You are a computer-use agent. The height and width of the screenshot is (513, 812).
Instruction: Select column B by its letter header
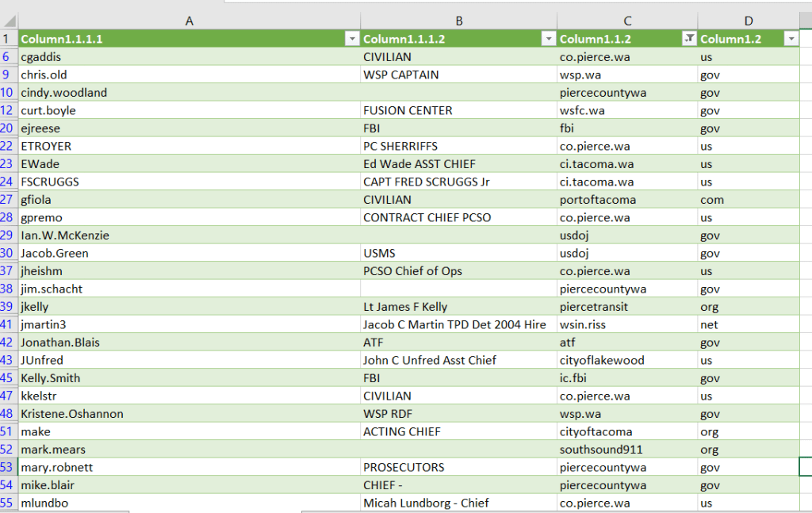pos(458,21)
